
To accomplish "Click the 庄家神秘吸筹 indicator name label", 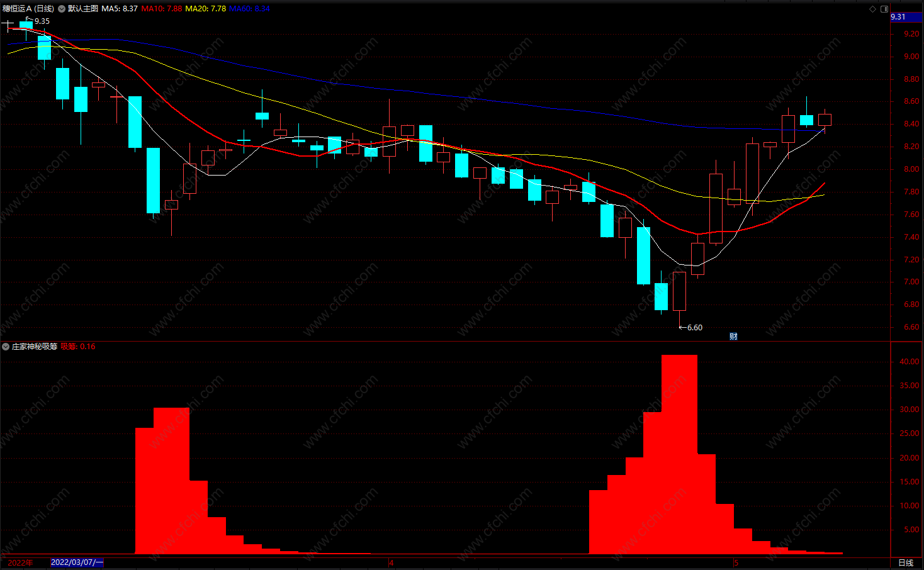I will 35,347.
